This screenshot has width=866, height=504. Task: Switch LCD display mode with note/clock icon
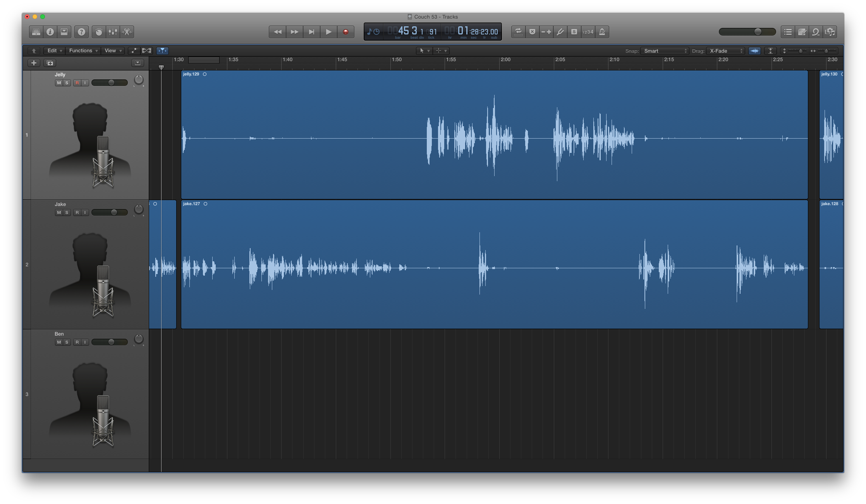(x=373, y=32)
